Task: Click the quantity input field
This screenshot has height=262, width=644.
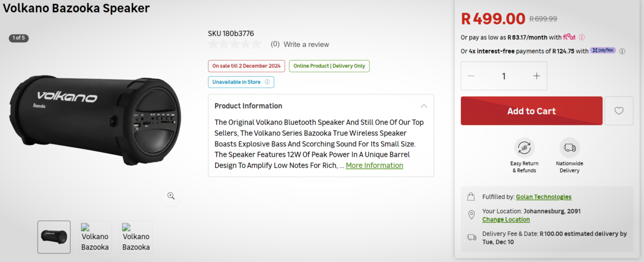Action: click(x=504, y=76)
